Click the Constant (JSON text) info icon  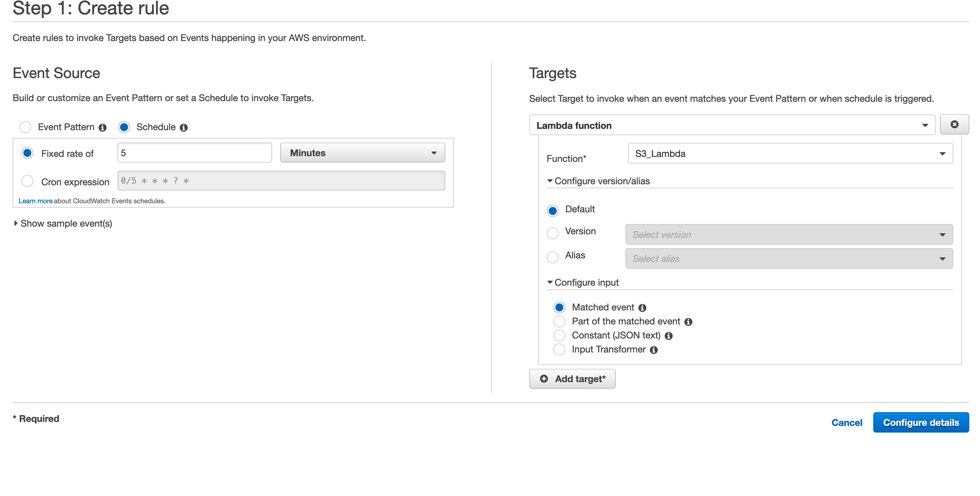[668, 336]
